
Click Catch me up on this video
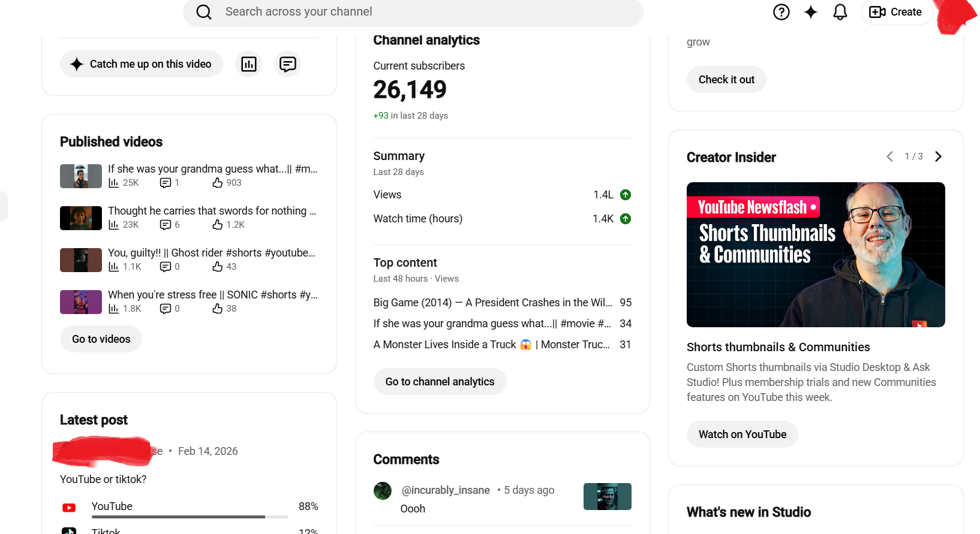[x=142, y=64]
